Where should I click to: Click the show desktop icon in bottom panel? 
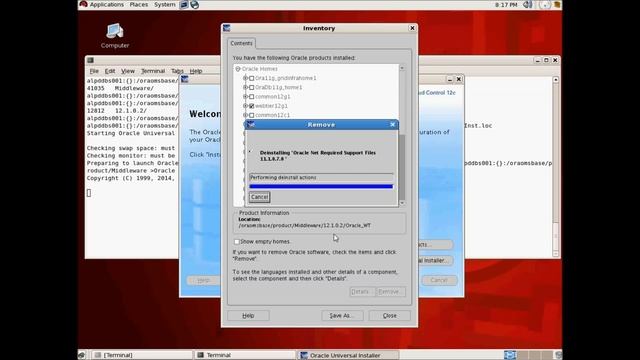(x=82, y=355)
